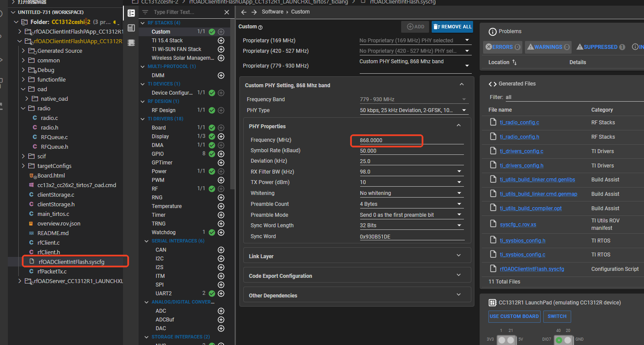Viewport: 644px width, 345px height.
Task: Click the forward navigation arrow
Action: [255, 12]
